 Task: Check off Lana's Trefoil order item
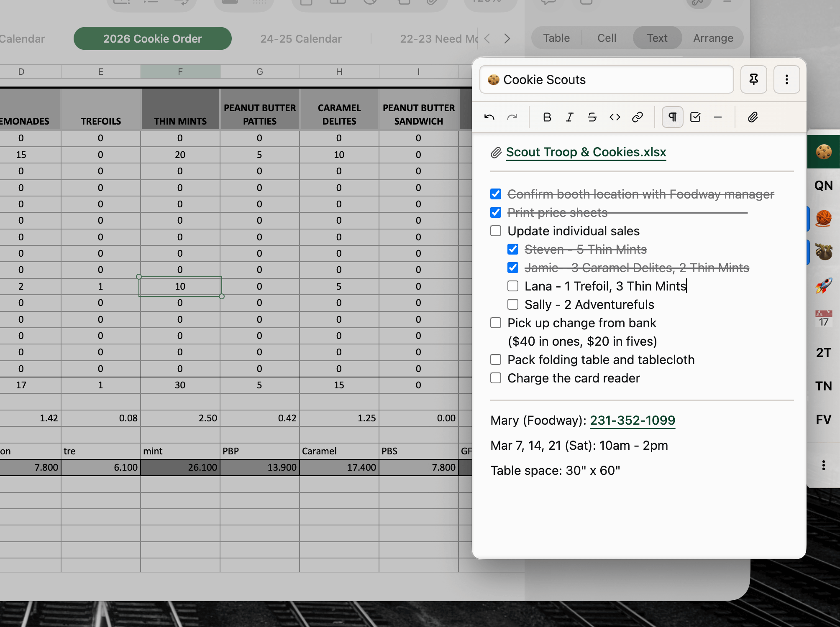click(x=513, y=286)
